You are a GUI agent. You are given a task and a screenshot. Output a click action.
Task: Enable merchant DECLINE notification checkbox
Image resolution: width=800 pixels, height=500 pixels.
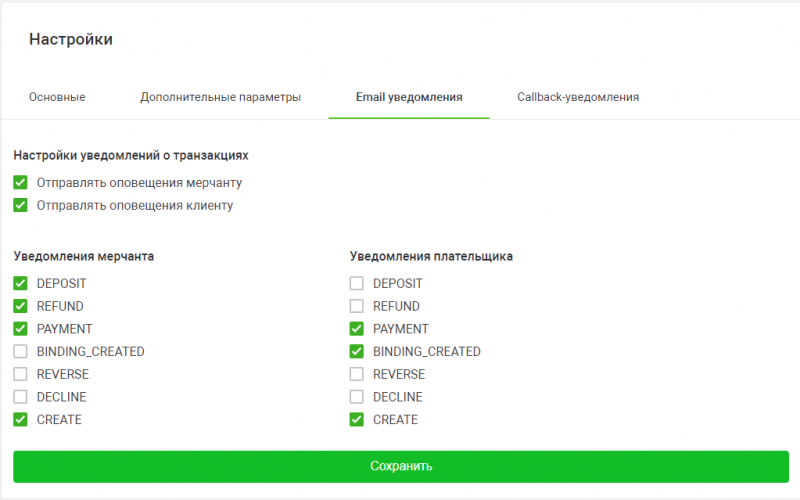pyautogui.click(x=20, y=397)
